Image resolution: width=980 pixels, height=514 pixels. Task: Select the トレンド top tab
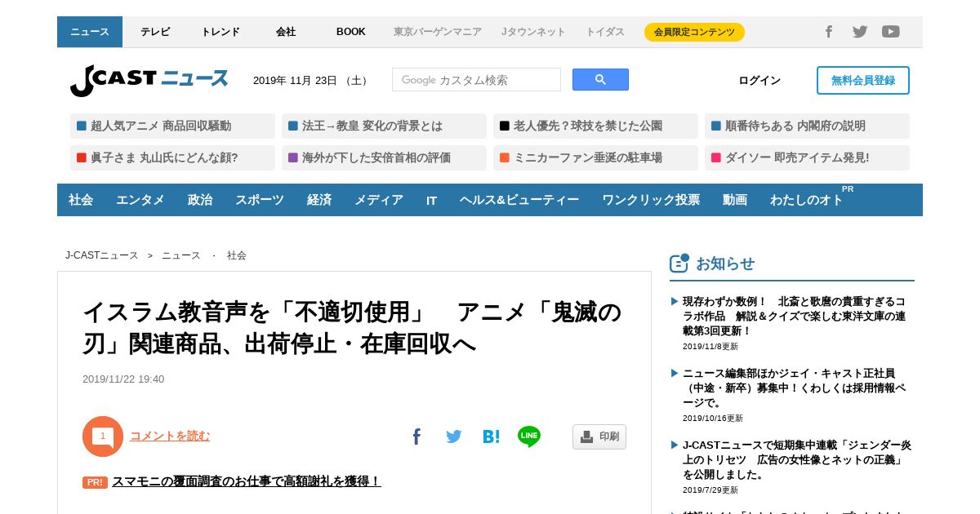pyautogui.click(x=220, y=32)
